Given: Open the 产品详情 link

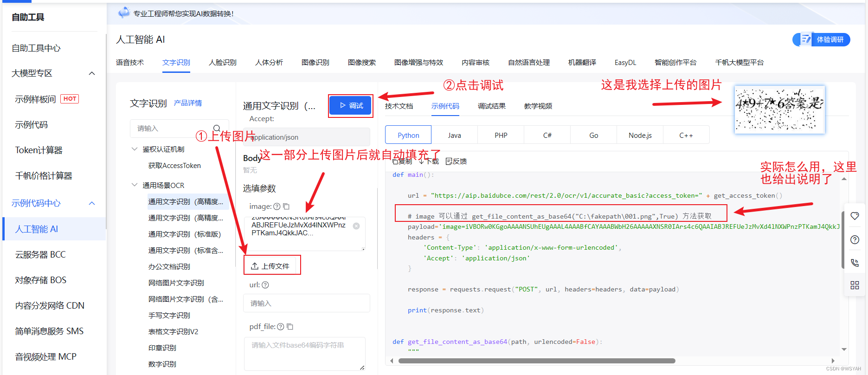Looking at the screenshot, I should (x=188, y=103).
